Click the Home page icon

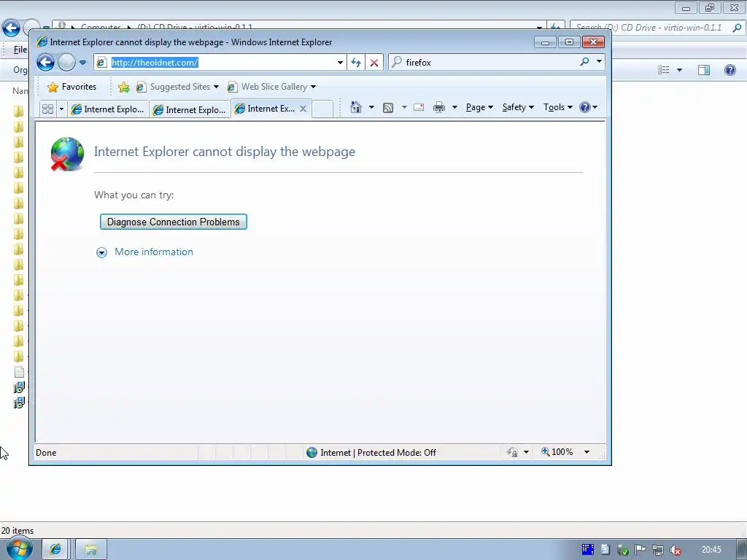(356, 107)
